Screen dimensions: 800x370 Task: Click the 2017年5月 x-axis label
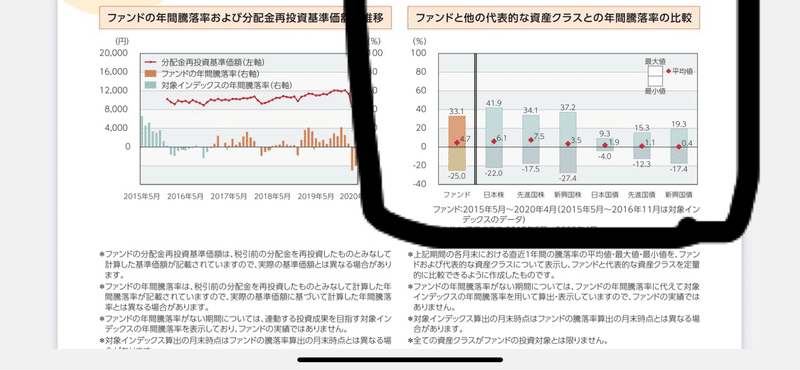[x=229, y=195]
